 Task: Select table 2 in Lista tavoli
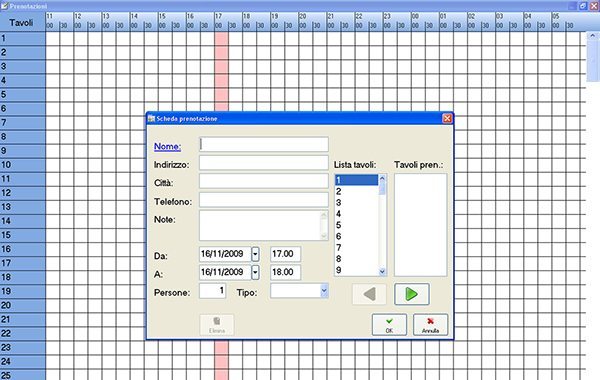click(357, 191)
